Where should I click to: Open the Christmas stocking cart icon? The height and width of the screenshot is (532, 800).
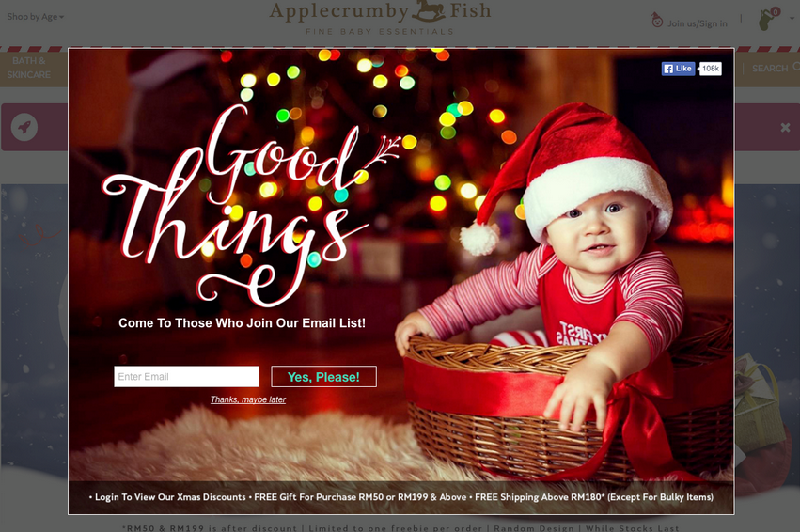(x=765, y=21)
